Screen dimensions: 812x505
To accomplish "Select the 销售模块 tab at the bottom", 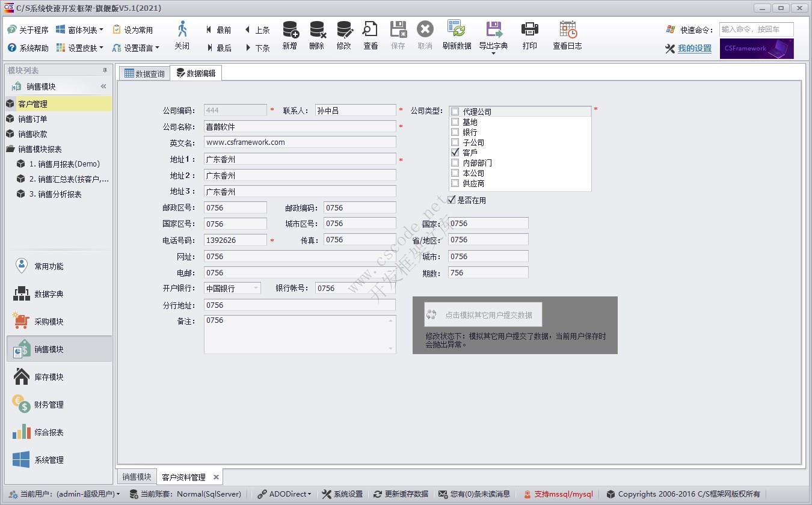I will click(x=136, y=476).
